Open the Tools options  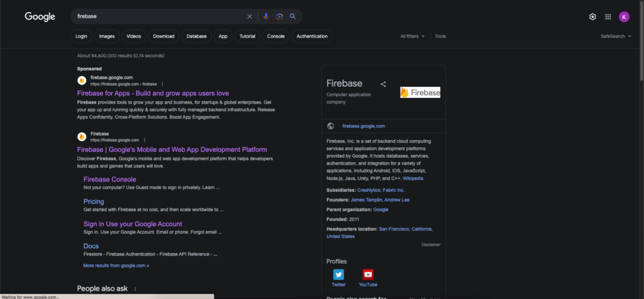[x=440, y=36]
